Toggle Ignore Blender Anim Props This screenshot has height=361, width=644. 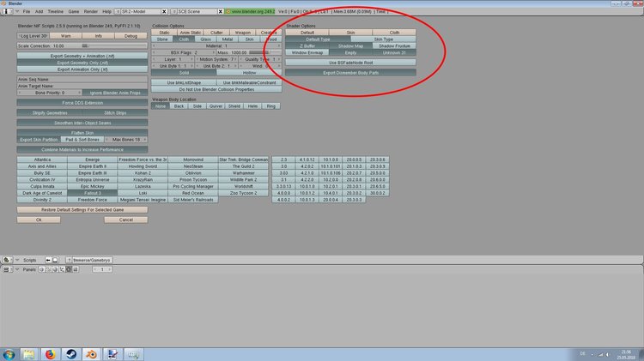pos(115,93)
